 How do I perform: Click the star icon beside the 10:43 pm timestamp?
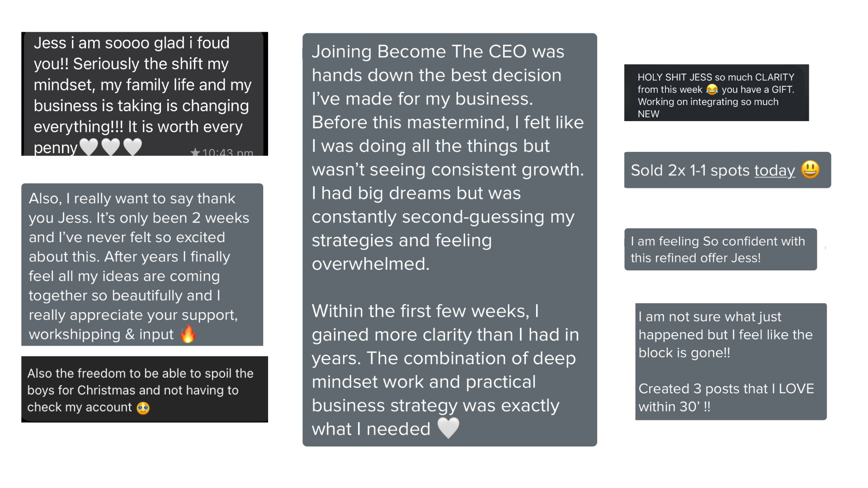pyautogui.click(x=195, y=152)
